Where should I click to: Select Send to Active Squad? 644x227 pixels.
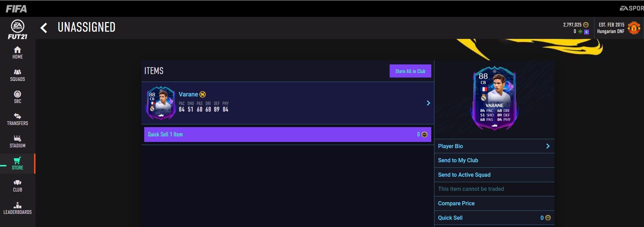pos(494,175)
